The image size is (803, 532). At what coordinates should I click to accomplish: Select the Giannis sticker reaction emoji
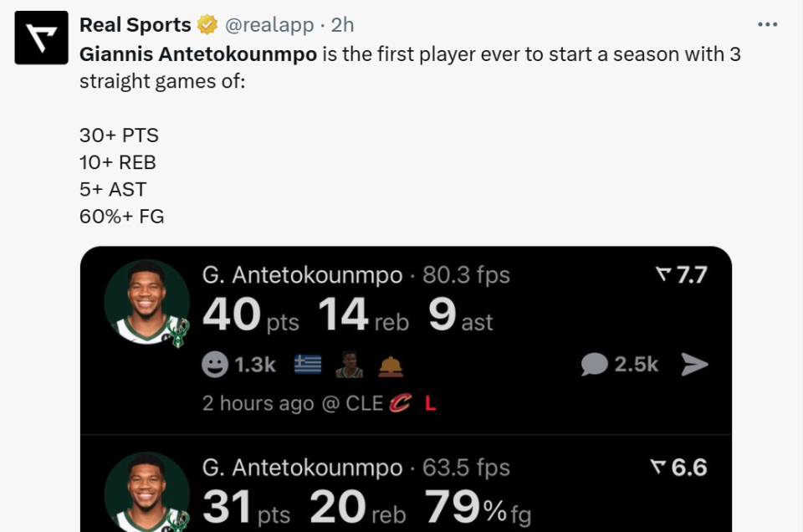(x=349, y=364)
